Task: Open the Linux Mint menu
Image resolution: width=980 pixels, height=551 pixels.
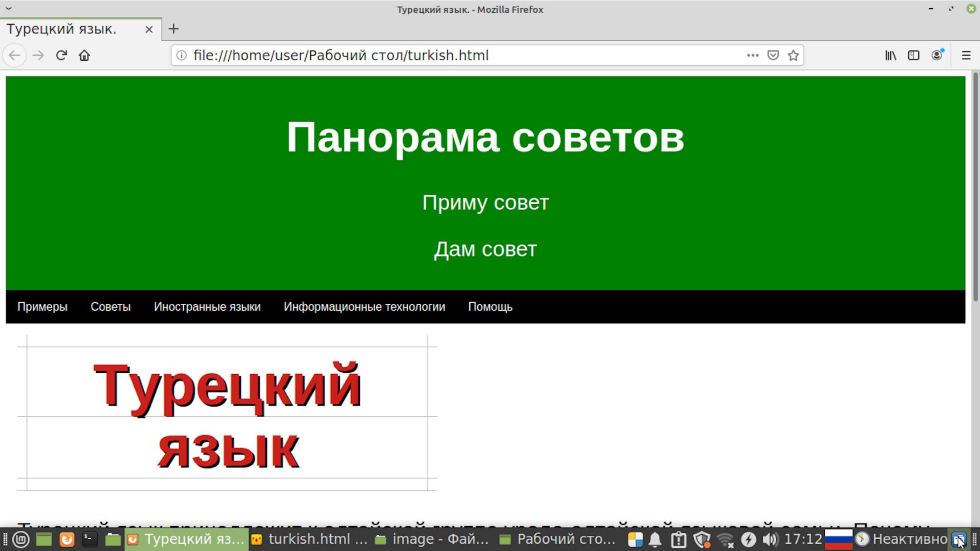Action: click(x=21, y=539)
